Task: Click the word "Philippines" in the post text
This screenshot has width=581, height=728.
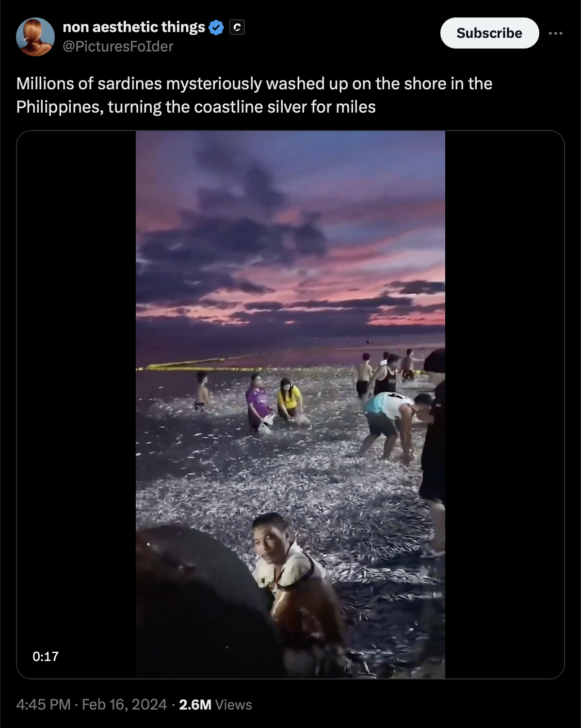Action: click(59, 107)
